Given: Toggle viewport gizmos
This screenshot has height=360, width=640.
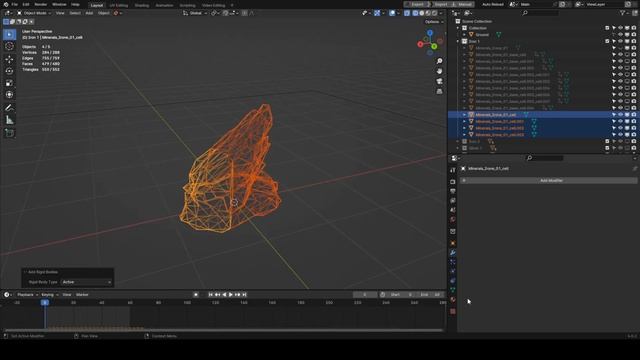Looking at the screenshot, I should (377, 13).
